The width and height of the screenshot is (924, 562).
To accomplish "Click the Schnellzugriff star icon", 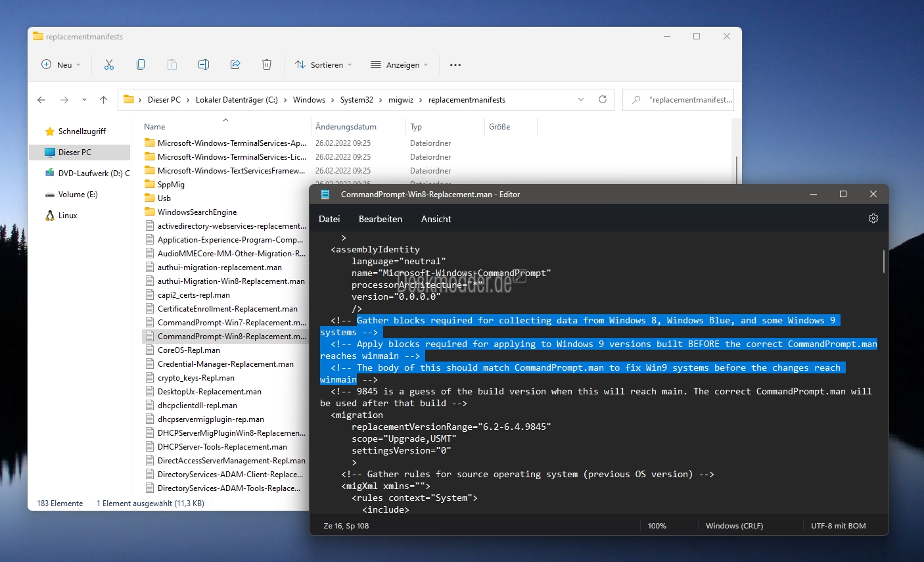I will 50,131.
